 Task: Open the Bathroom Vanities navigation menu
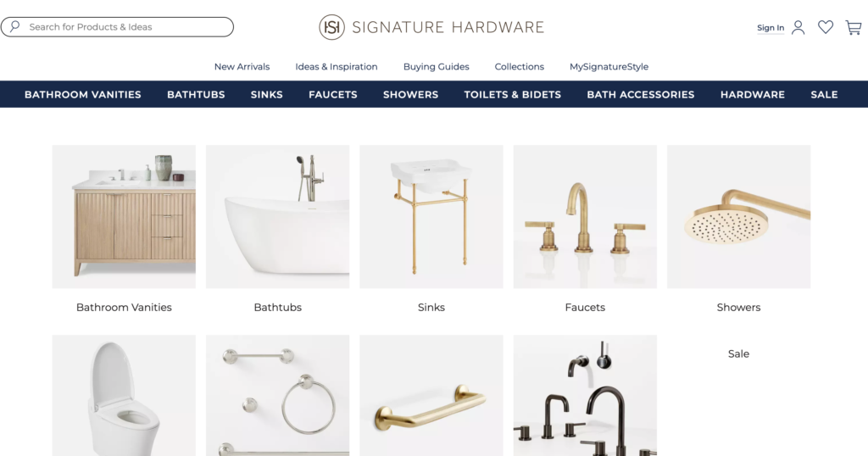[82, 95]
